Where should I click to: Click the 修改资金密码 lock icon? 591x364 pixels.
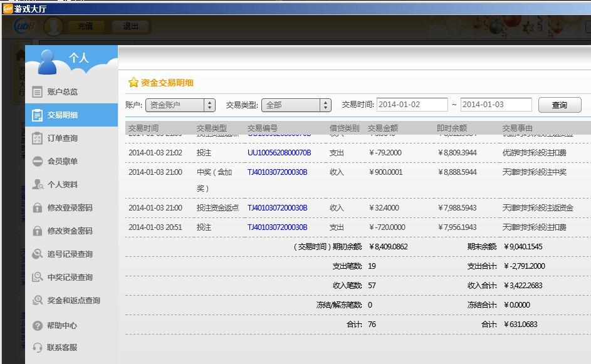pyautogui.click(x=38, y=231)
